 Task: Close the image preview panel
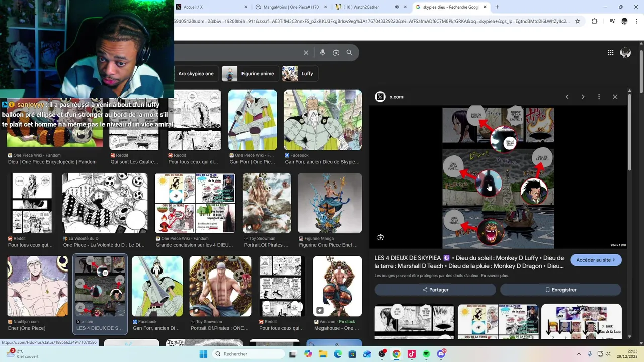[x=615, y=97]
